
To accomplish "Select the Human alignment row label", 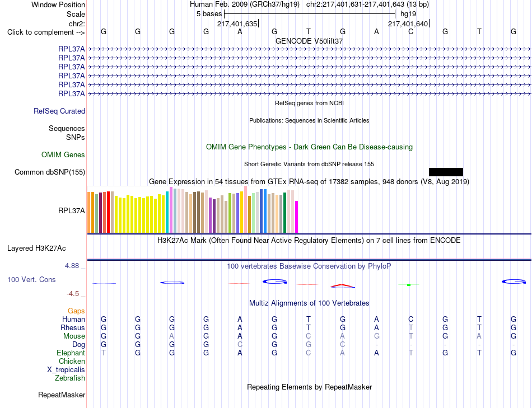I will pos(73,320).
